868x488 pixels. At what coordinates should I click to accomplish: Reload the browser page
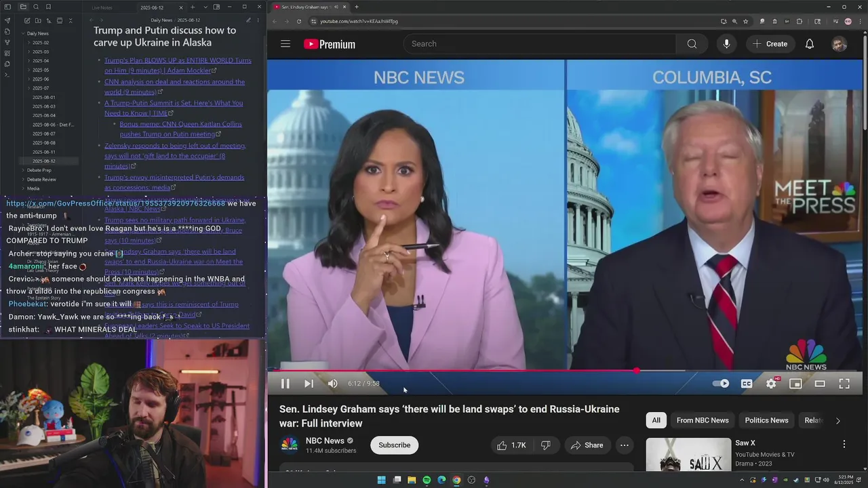click(299, 21)
